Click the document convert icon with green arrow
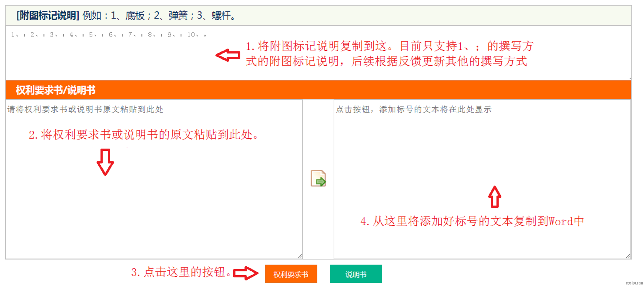This screenshot has width=644, height=286. (318, 178)
